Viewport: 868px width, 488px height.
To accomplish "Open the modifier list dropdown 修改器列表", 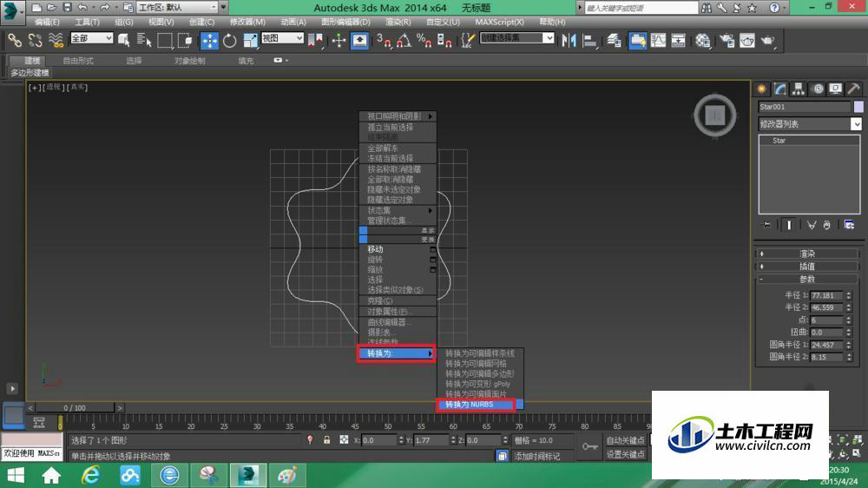I will click(810, 124).
